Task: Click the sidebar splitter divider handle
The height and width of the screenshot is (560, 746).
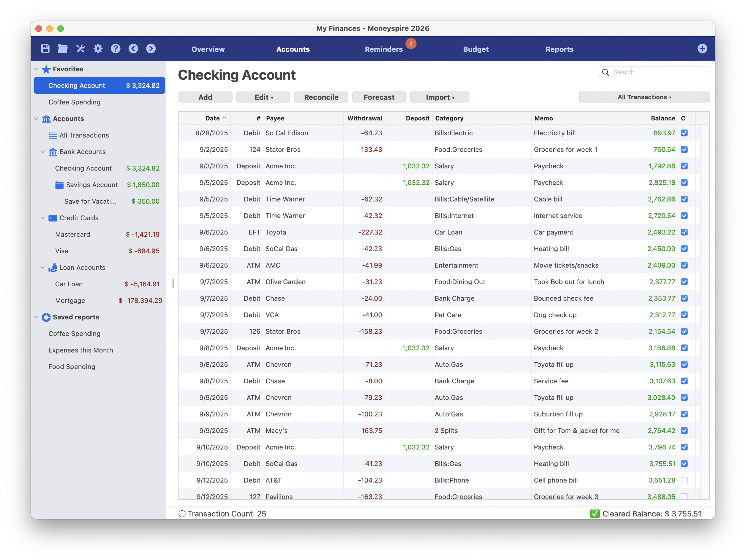Action: point(172,283)
